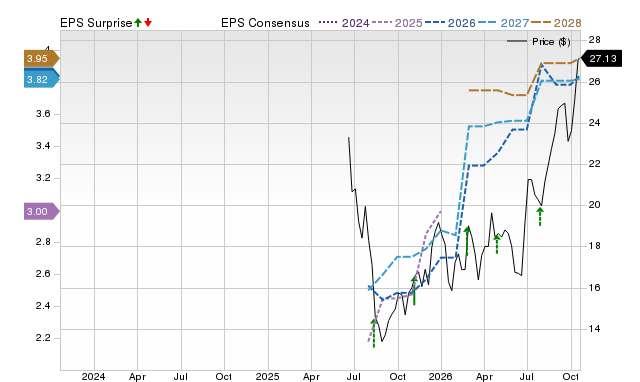Select the 2025 consensus legend entry

tap(397, 23)
